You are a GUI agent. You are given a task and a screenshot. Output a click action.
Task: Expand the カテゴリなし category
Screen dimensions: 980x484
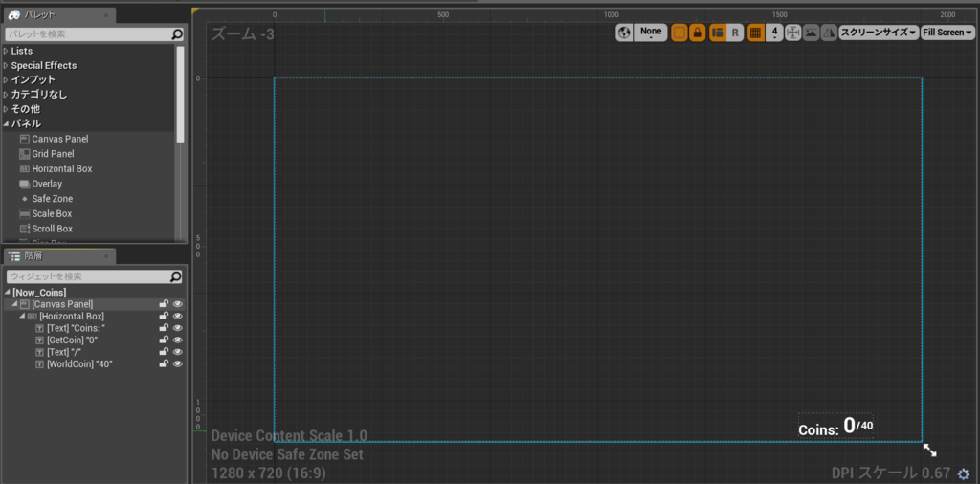click(x=7, y=95)
